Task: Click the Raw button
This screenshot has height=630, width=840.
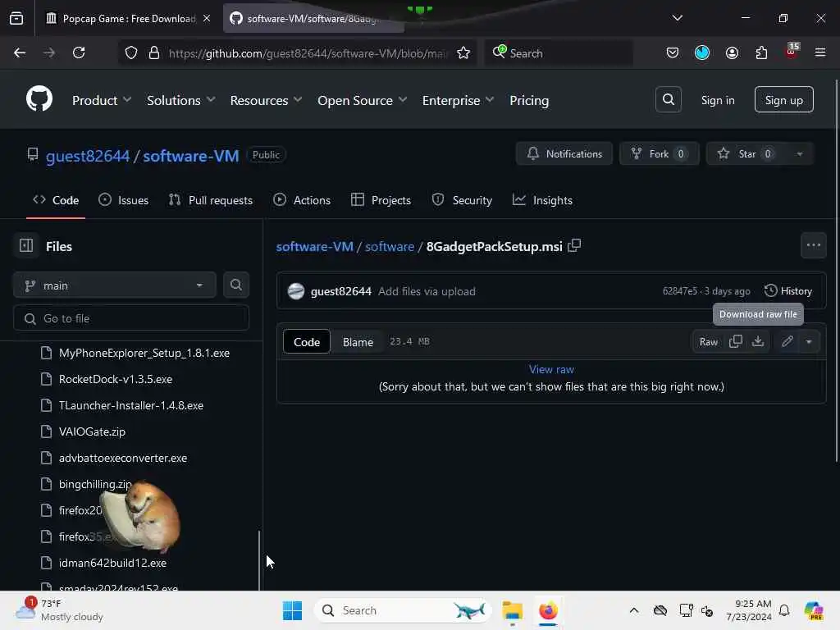Action: click(x=708, y=341)
